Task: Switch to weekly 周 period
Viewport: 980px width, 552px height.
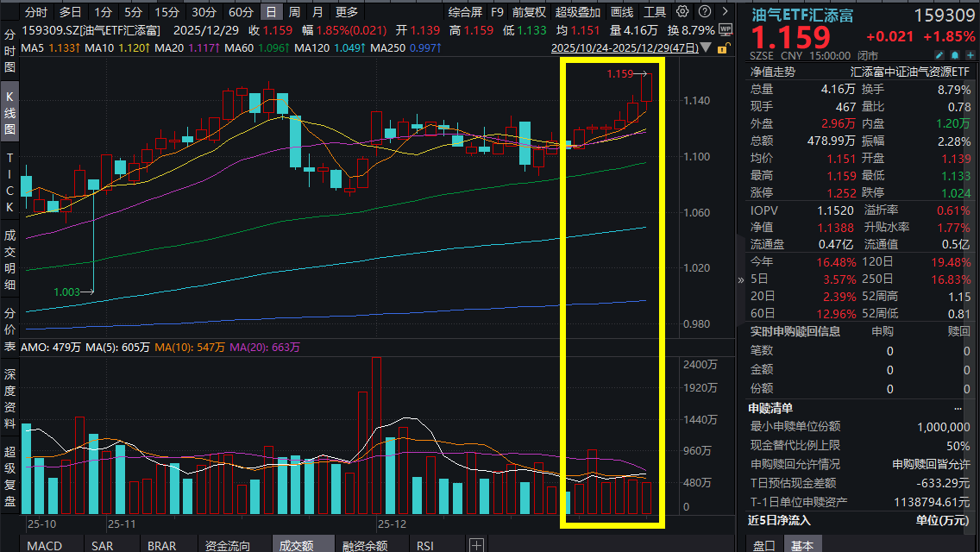Action: click(x=294, y=12)
